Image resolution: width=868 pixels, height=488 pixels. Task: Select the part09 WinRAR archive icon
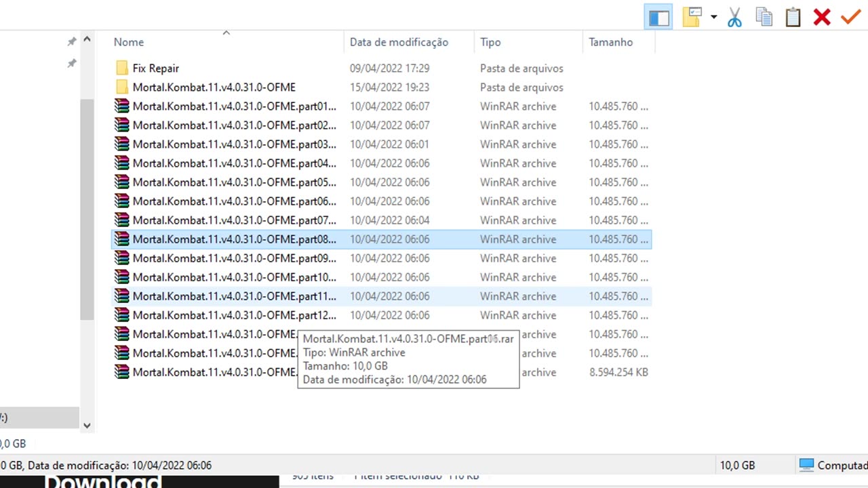pyautogui.click(x=122, y=258)
